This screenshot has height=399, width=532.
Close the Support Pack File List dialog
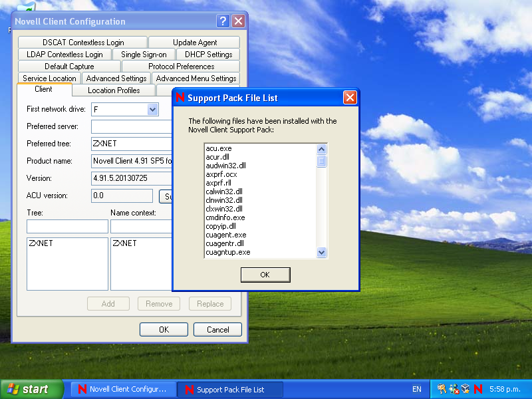tap(350, 98)
